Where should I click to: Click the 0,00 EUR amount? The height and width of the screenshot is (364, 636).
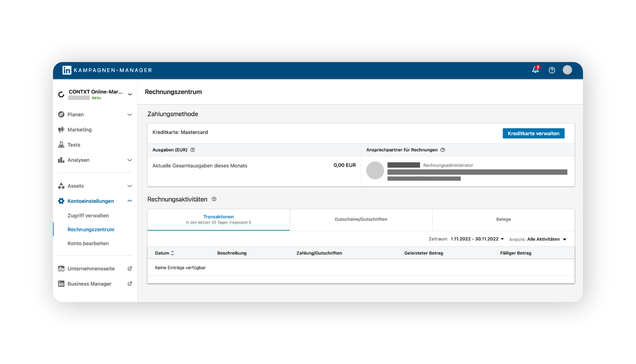(344, 165)
